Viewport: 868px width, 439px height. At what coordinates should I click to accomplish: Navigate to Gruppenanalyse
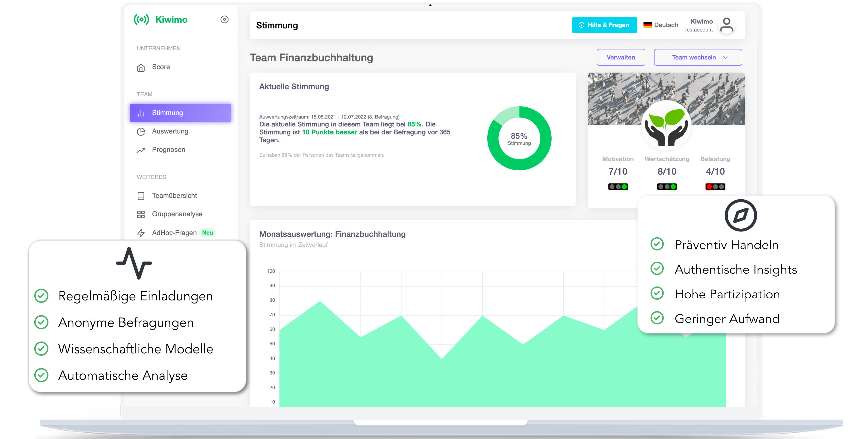(x=180, y=214)
